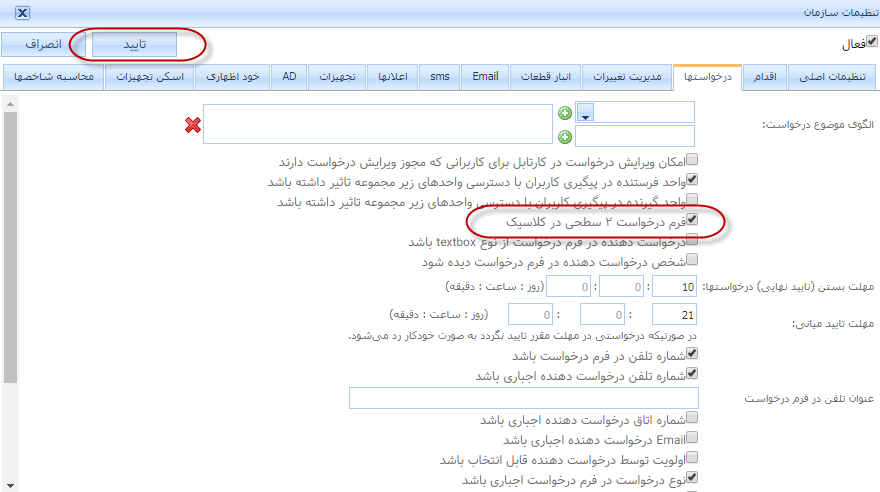Toggle the فعال checkbox
This screenshot has width=880, height=492.
pyautogui.click(x=871, y=42)
